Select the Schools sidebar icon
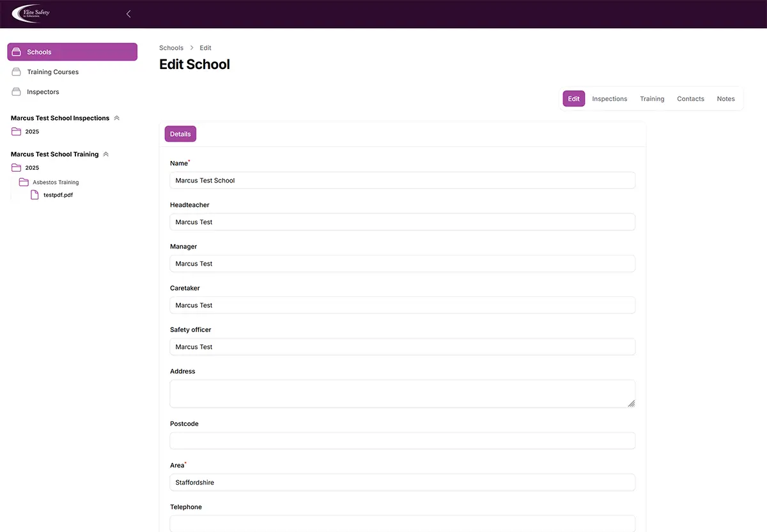This screenshot has height=532, width=767. point(17,52)
